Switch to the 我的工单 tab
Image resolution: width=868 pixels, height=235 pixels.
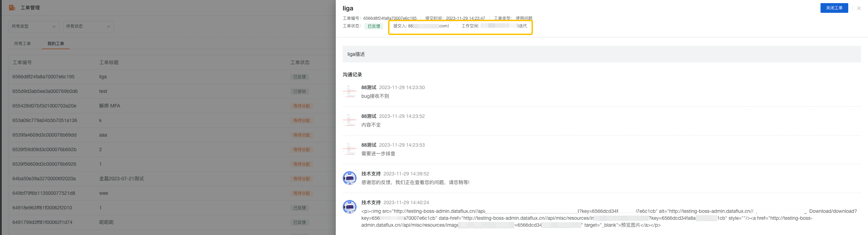[x=56, y=44]
